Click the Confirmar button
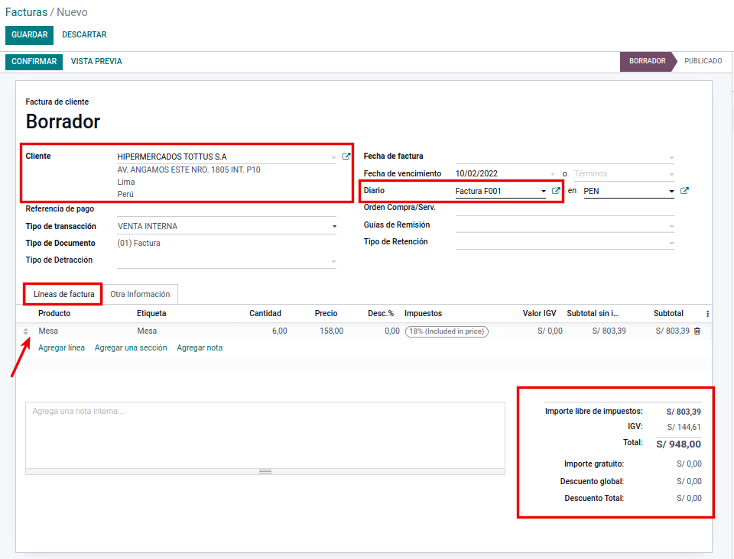Viewport: 734px width, 559px height. (x=34, y=61)
